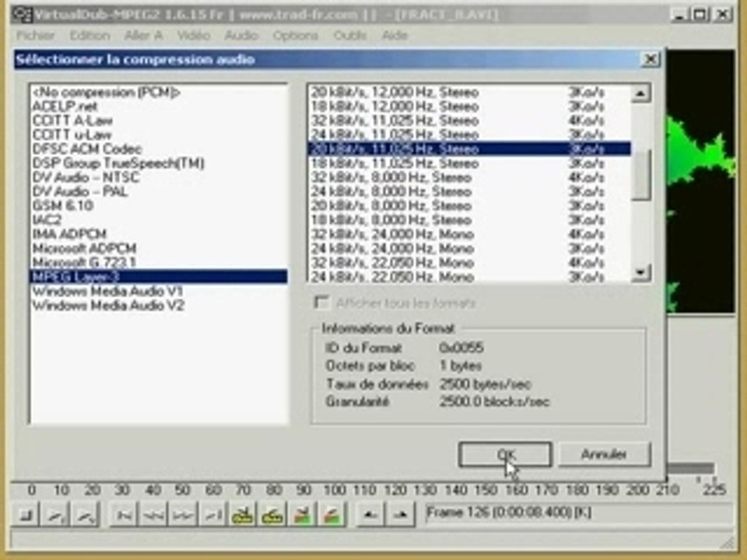Viewport: 747px width, 560px height.
Task: Click the Frame 126 position readout field
Action: tap(577, 513)
